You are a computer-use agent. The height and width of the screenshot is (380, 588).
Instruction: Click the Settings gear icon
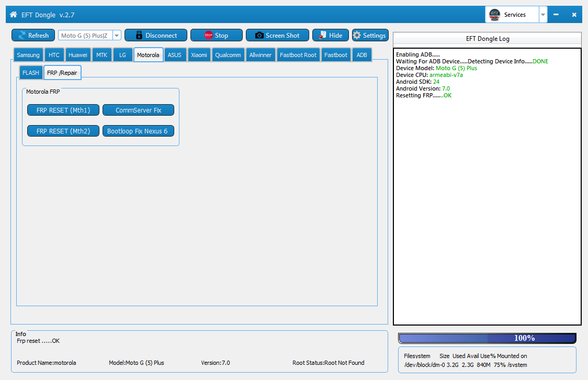357,35
